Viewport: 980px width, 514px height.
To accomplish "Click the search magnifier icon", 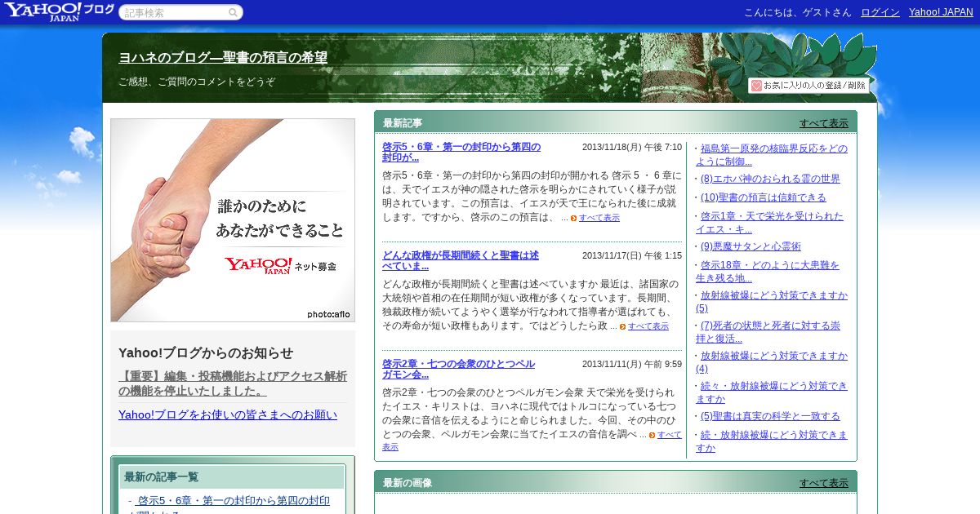I will (233, 12).
